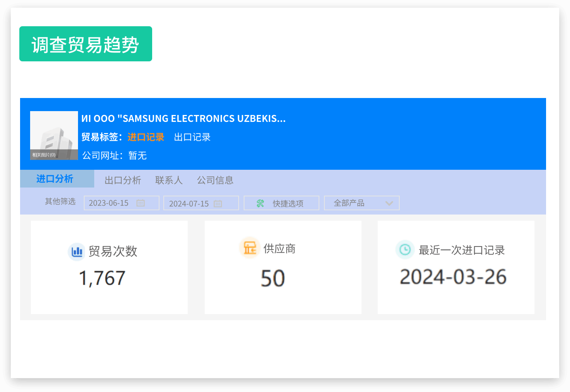
Task: Select the 进口记录 trade tag
Action: (x=146, y=137)
